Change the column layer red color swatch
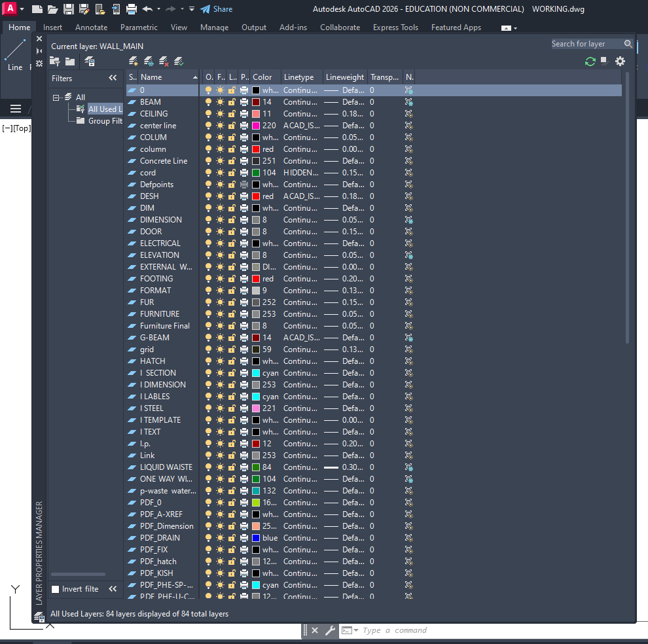648x644 pixels. [256, 149]
